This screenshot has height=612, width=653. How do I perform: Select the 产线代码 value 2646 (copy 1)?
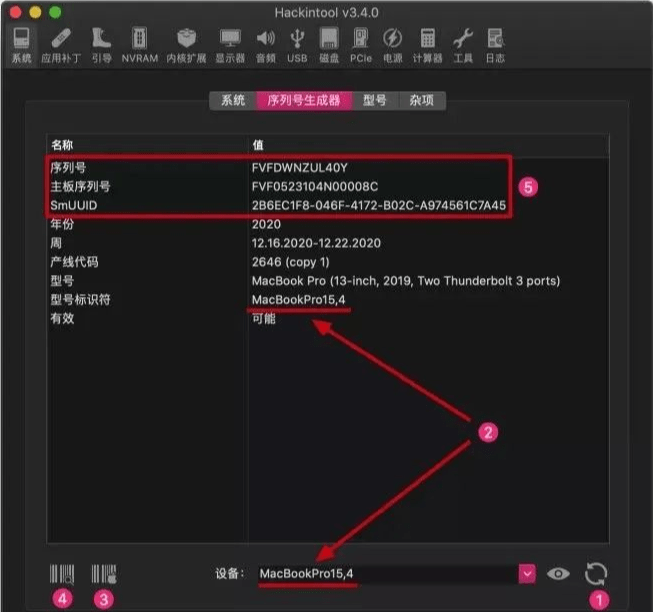(x=290, y=262)
